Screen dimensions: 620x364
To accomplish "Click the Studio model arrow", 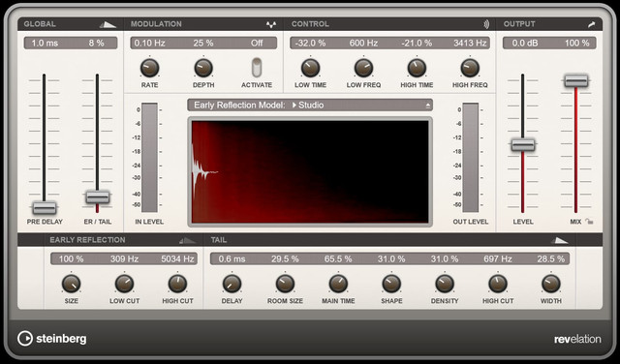I will (x=294, y=106).
